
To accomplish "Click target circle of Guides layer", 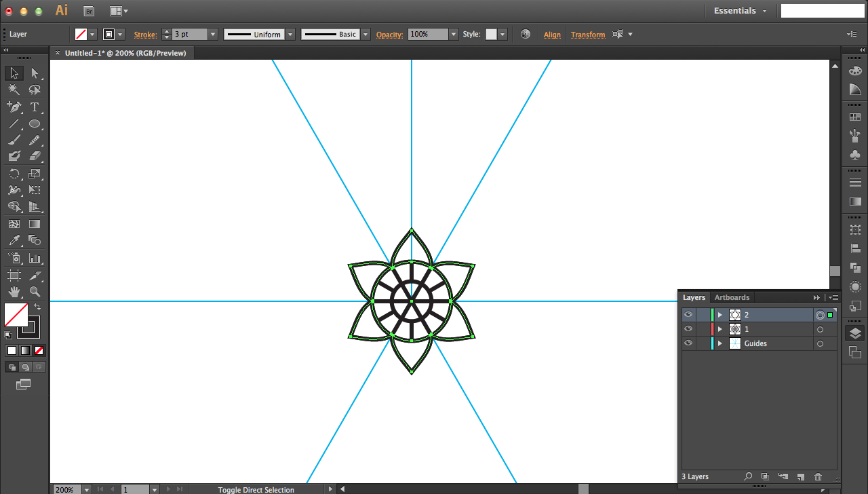I will 820,344.
